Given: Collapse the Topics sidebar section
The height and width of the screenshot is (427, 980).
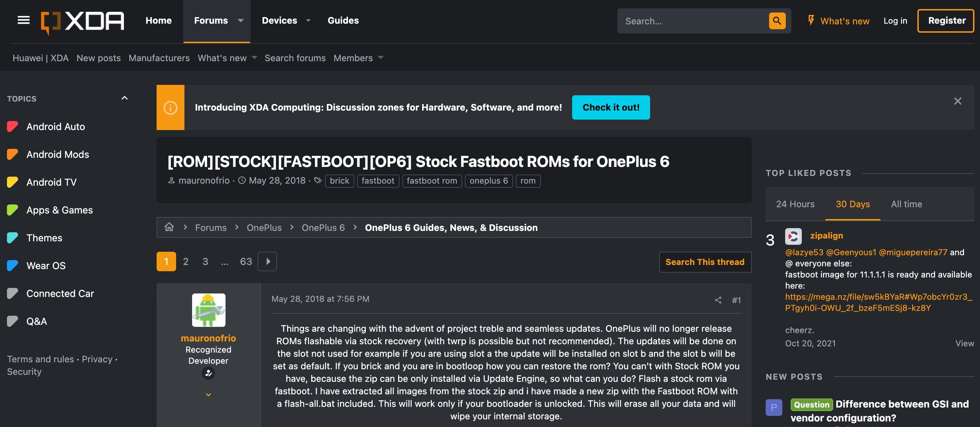Looking at the screenshot, I should (124, 98).
